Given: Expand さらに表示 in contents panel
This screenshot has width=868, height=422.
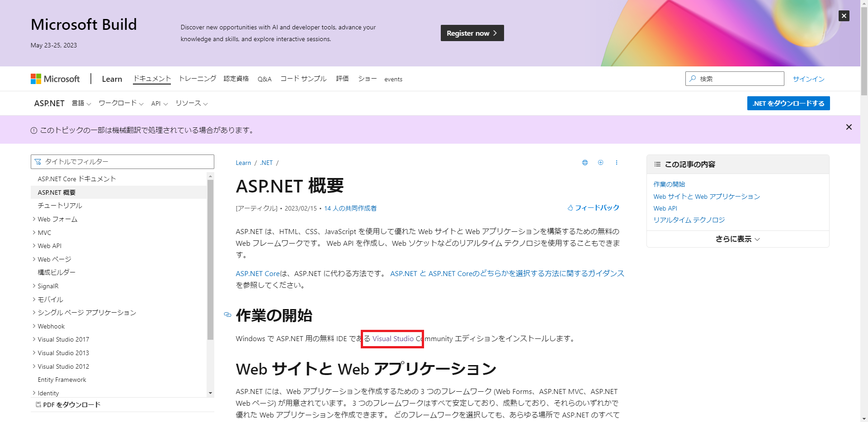Looking at the screenshot, I should (738, 239).
